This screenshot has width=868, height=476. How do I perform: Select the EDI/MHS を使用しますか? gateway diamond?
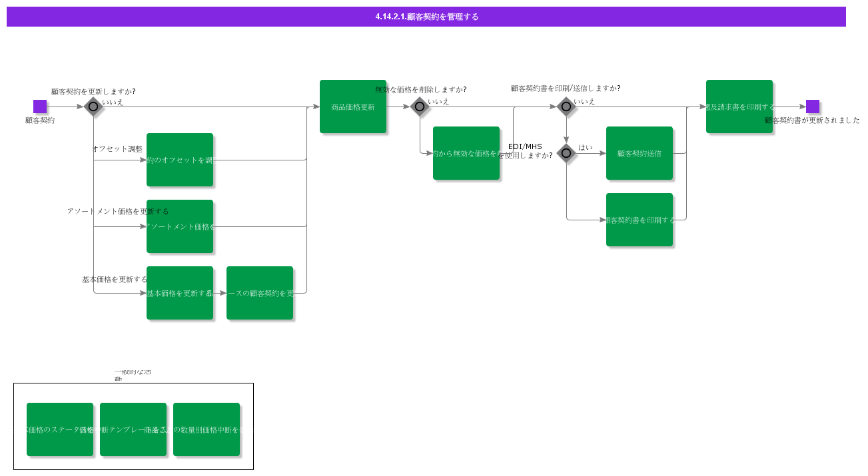(x=566, y=153)
